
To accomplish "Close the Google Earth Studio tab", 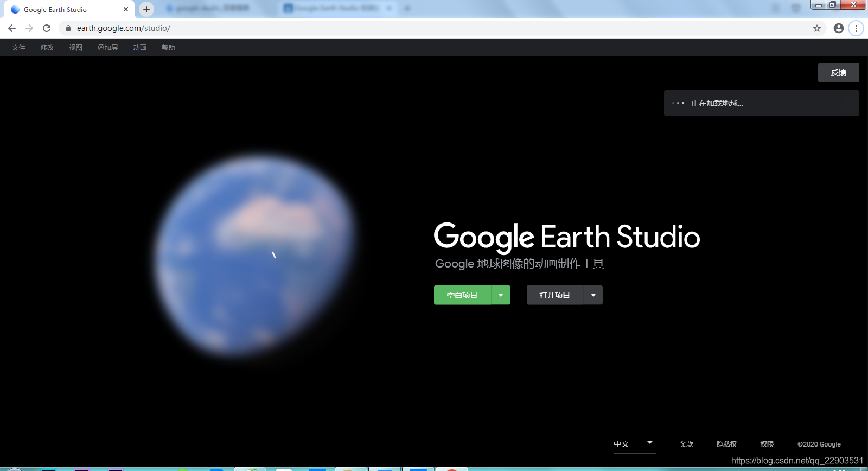I will (x=126, y=9).
